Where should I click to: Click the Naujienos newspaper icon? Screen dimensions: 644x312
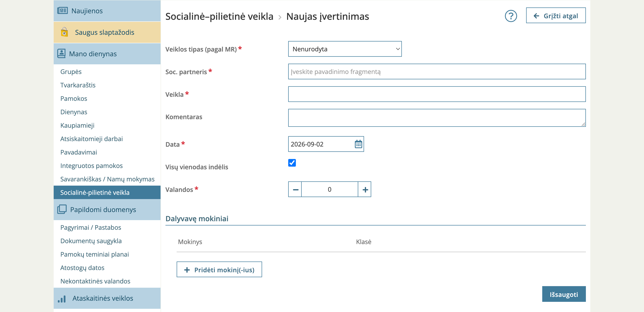(x=63, y=10)
